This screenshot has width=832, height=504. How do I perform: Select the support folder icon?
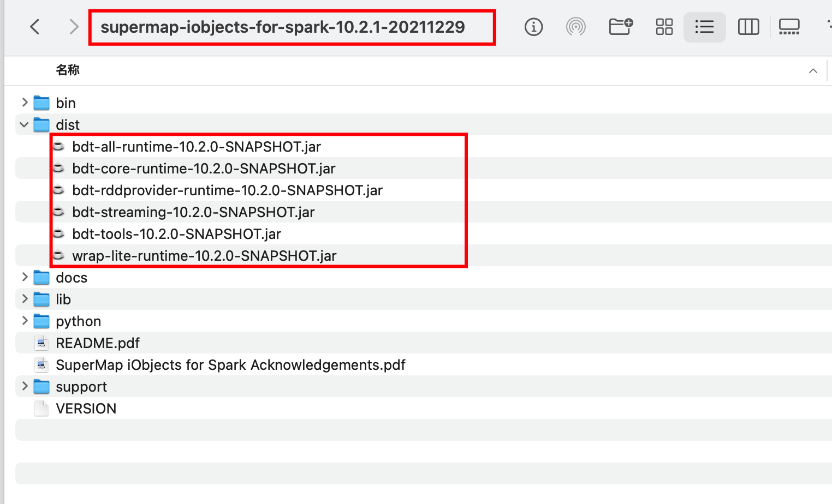41,386
